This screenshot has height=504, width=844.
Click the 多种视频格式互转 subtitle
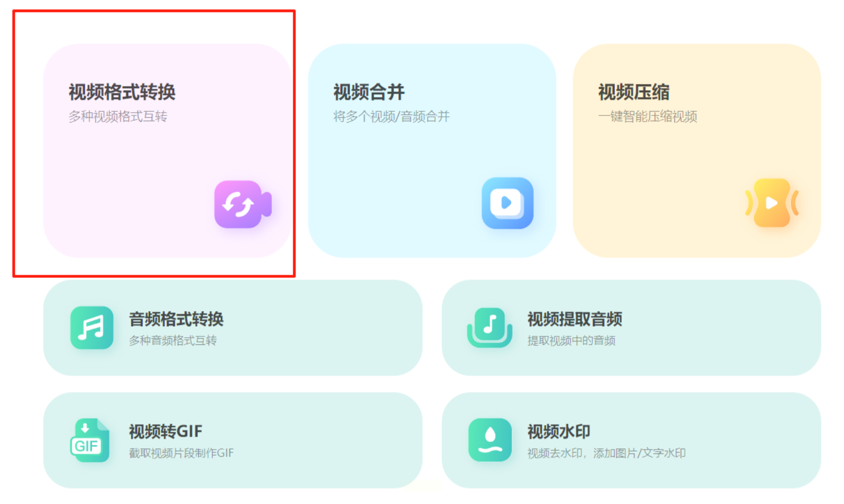click(x=118, y=117)
